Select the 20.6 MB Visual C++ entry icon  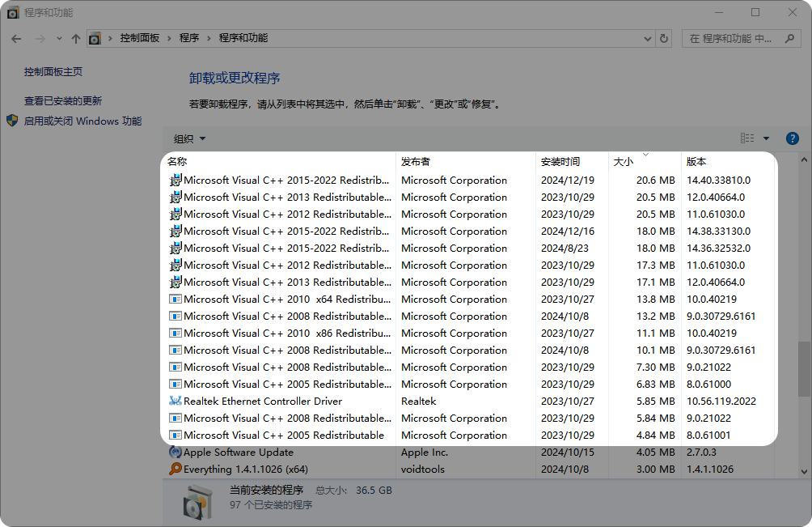pos(176,181)
